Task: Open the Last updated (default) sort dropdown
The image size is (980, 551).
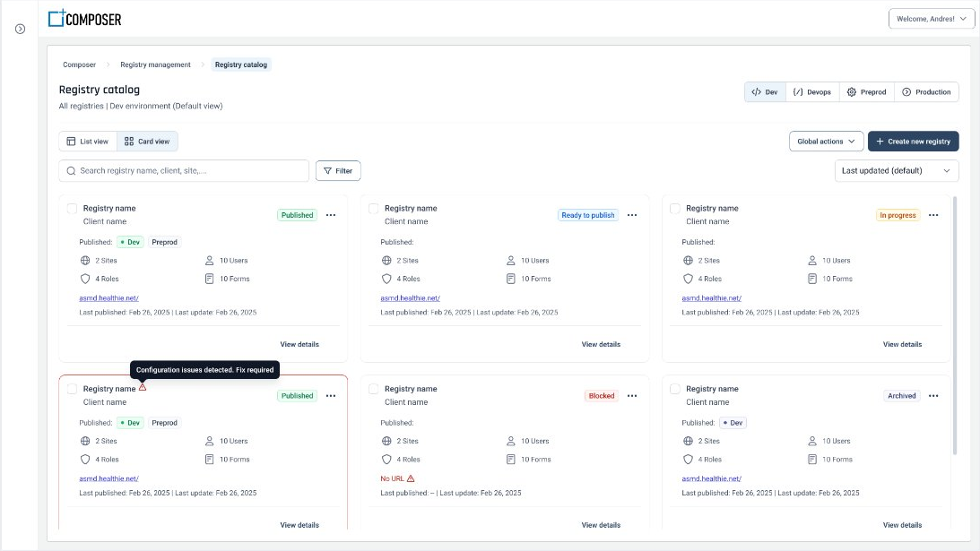Action: point(897,170)
